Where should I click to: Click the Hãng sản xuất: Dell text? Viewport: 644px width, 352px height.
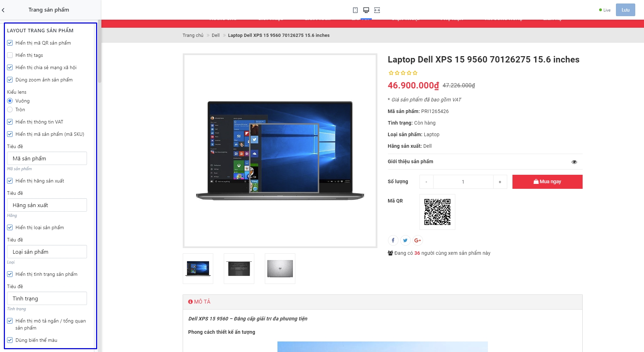tap(410, 146)
